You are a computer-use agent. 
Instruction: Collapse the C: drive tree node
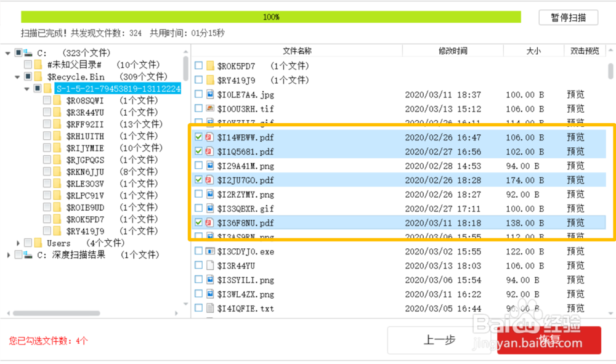pyautogui.click(x=8, y=53)
